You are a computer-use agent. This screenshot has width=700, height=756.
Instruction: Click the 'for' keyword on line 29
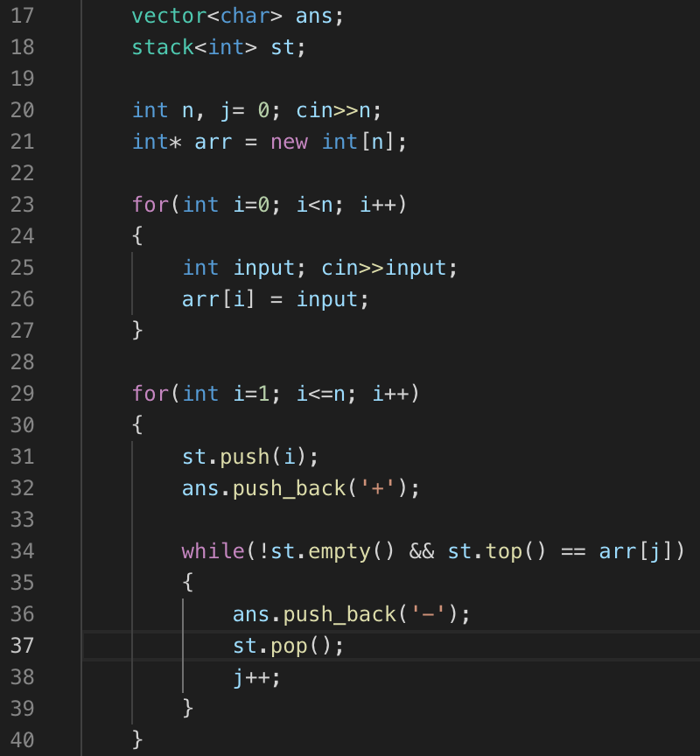tap(150, 394)
